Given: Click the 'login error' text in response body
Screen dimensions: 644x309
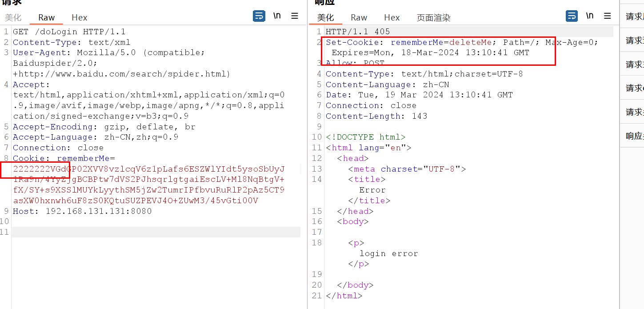Looking at the screenshot, I should pyautogui.click(x=389, y=254).
